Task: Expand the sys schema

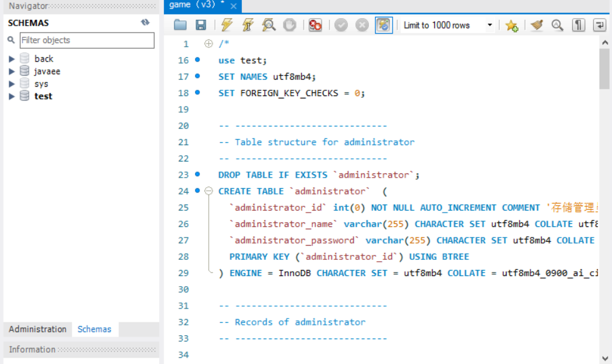Action: (x=12, y=84)
